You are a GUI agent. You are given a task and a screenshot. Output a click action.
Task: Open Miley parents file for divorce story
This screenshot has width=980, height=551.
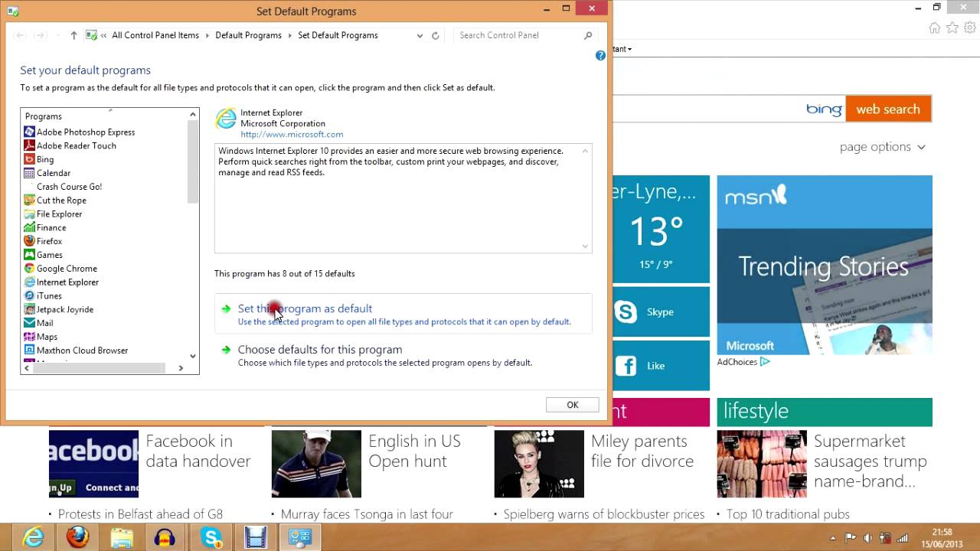point(642,451)
